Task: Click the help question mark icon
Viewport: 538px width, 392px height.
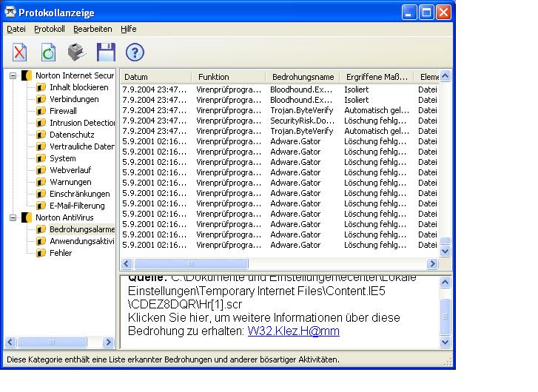Action: pos(135,53)
